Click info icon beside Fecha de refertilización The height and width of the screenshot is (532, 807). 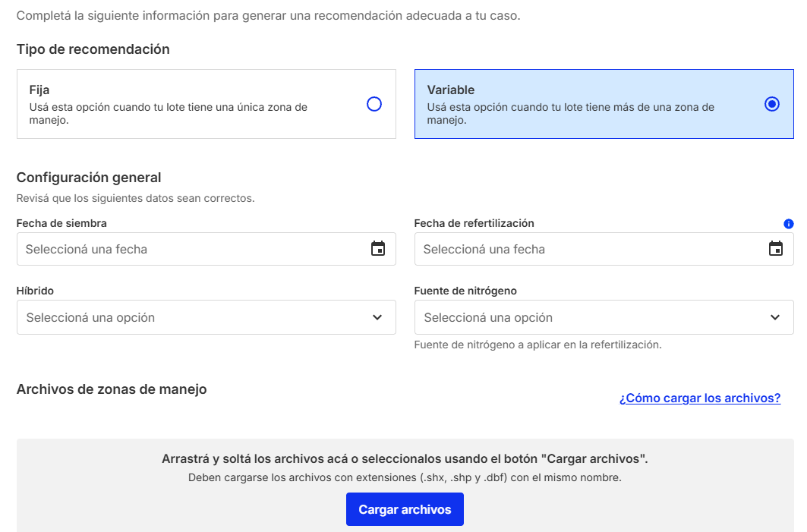[789, 224]
